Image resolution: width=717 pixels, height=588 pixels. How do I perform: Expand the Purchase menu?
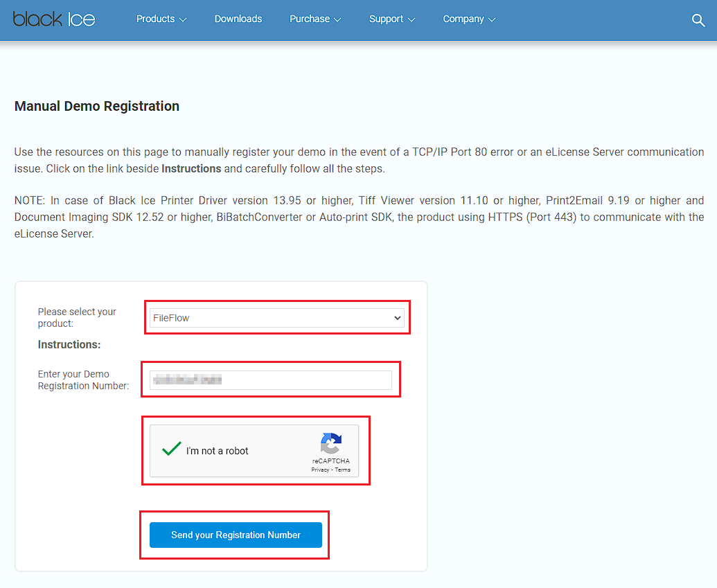click(x=315, y=19)
